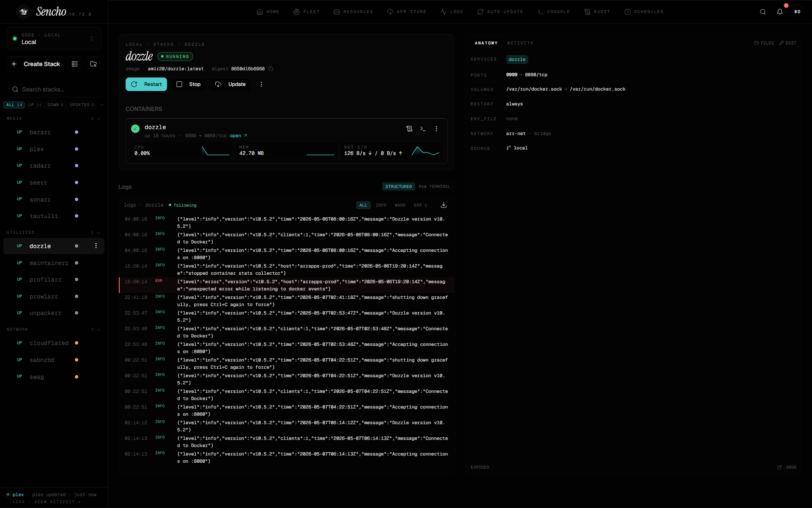The height and width of the screenshot is (508, 812).
Task: Open the Auto-Update page
Action: pos(500,12)
